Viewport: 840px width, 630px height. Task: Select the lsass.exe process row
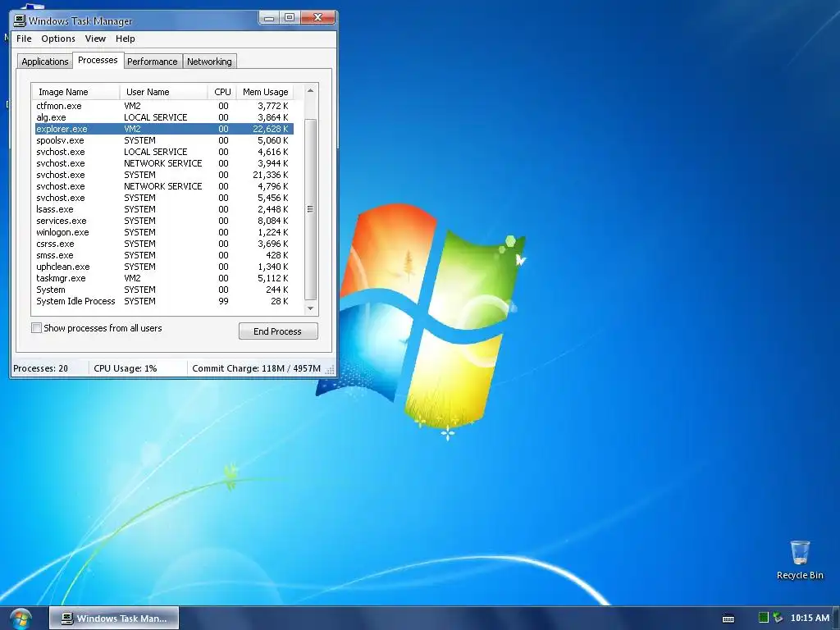tap(163, 209)
